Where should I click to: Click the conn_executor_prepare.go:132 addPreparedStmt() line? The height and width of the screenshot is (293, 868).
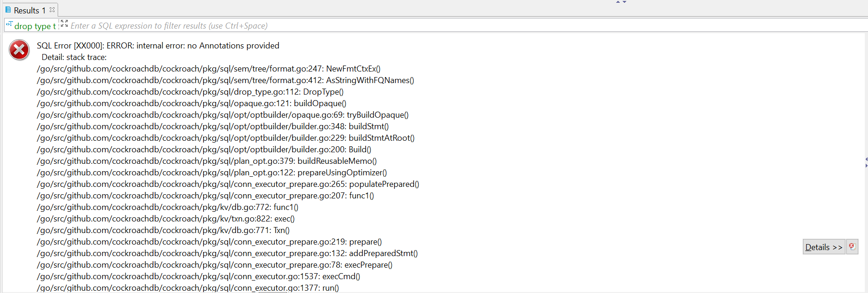[227, 253]
